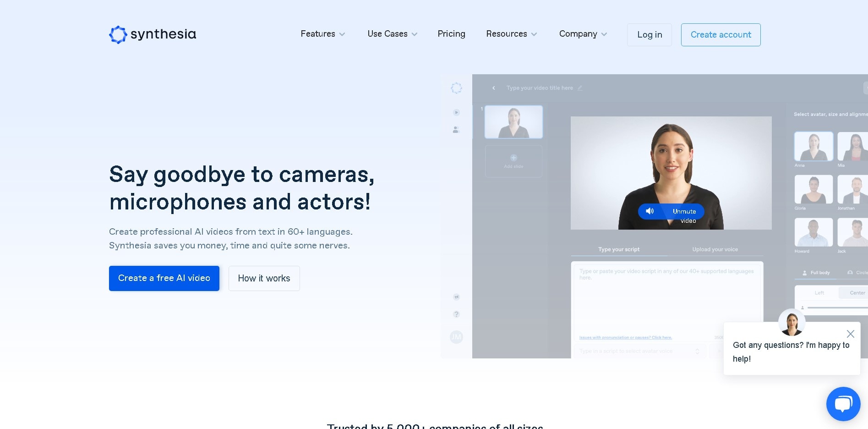Screen dimensions: 868x429
Task: Click the video title field
Action: pyautogui.click(x=540, y=88)
